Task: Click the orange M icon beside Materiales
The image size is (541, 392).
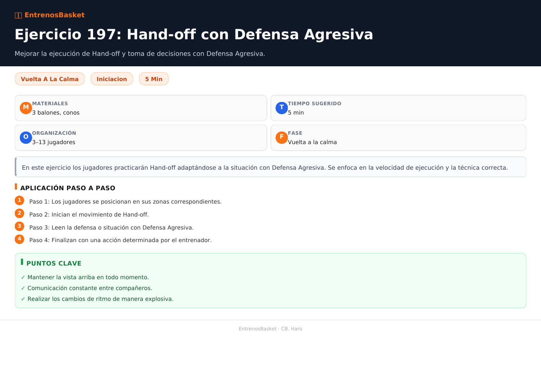Action: 26,108
